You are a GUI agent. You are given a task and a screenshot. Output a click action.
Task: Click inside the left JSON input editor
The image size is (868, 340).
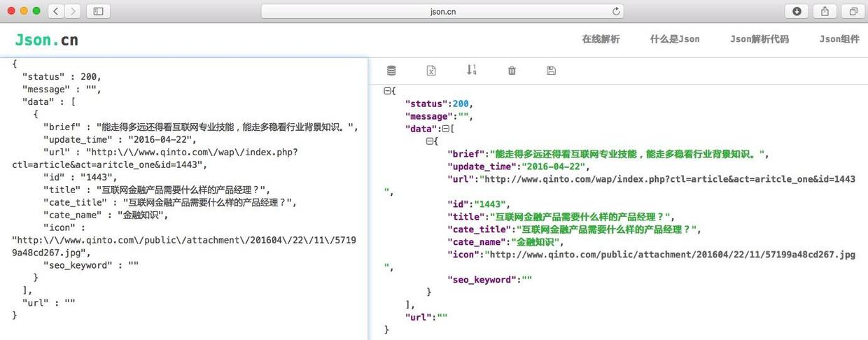[x=184, y=199]
